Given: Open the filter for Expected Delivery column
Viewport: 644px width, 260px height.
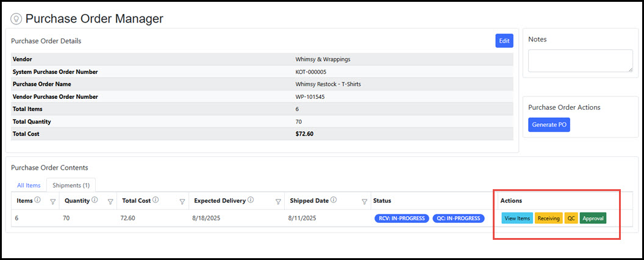Looking at the screenshot, I should (278, 201).
